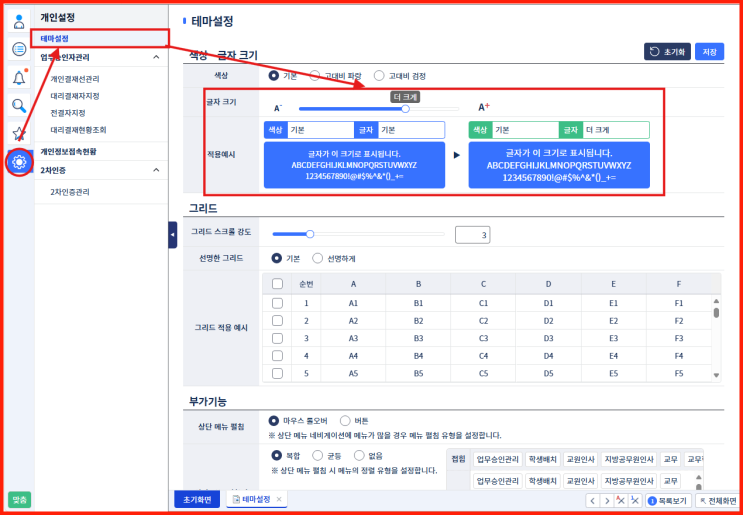Select 기본 for 선명한 그리드
Viewport: 743px width, 515px height.
(276, 259)
